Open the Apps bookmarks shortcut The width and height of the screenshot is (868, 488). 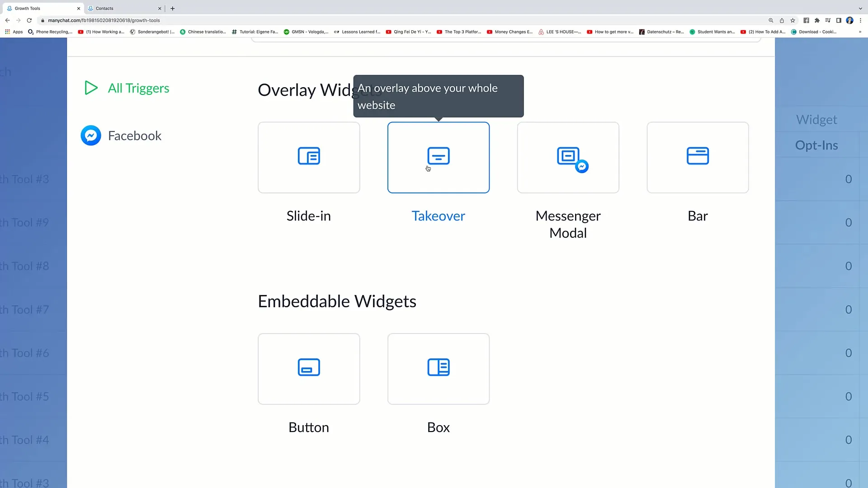pyautogui.click(x=14, y=32)
